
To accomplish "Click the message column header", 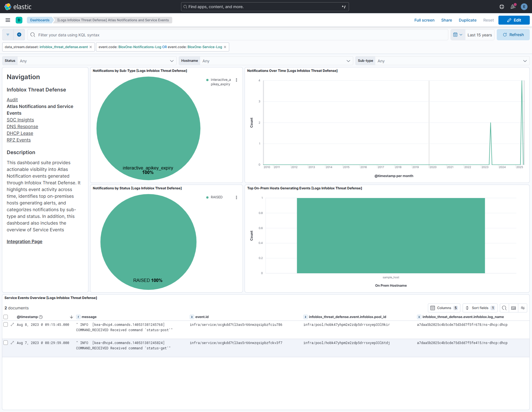I will (x=89, y=317).
